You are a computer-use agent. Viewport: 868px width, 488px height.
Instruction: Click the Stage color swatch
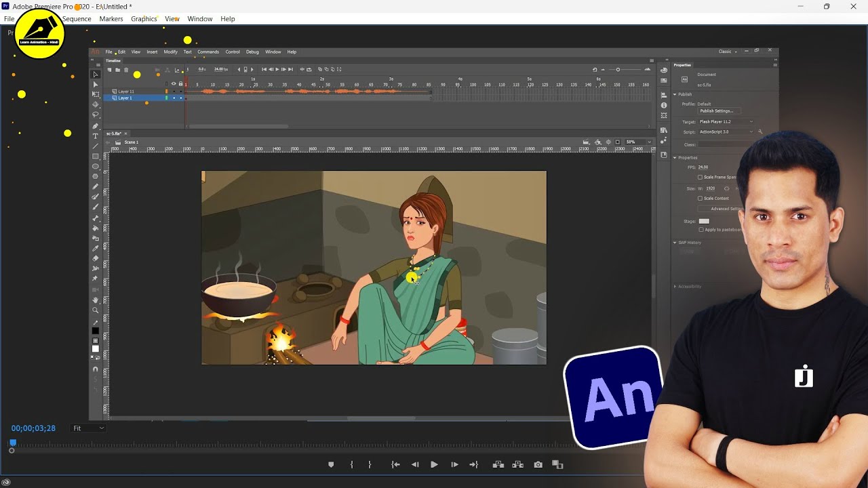click(704, 221)
